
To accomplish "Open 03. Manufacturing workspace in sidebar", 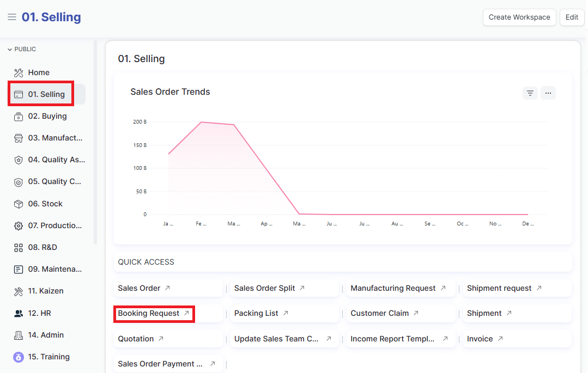I will click(x=54, y=138).
